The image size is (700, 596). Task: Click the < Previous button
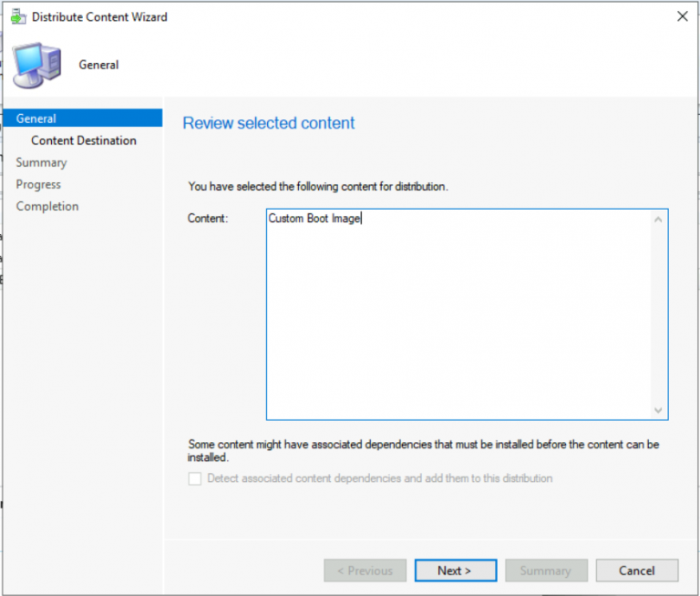pos(365,570)
